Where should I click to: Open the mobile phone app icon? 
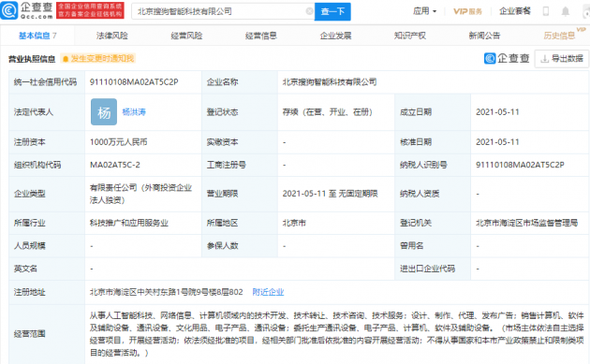click(546, 11)
